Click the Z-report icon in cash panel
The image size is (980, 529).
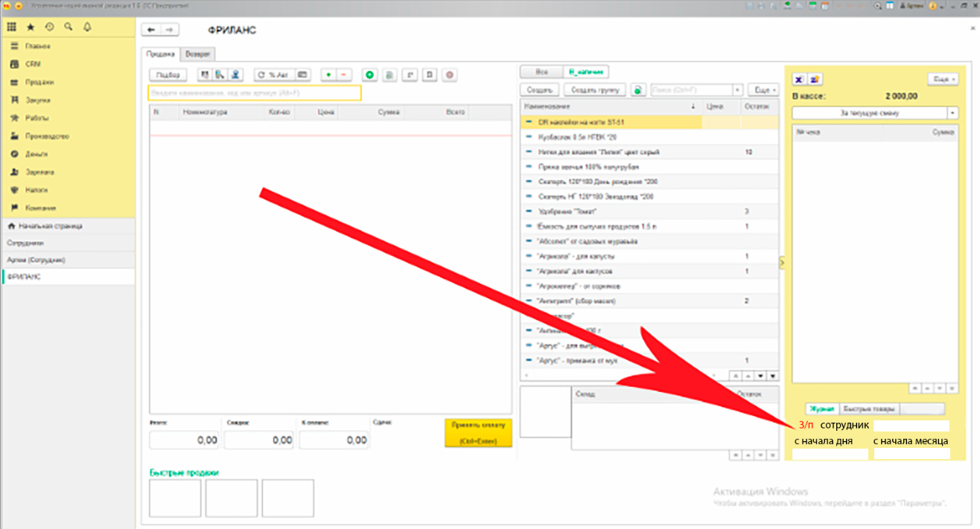click(815, 79)
